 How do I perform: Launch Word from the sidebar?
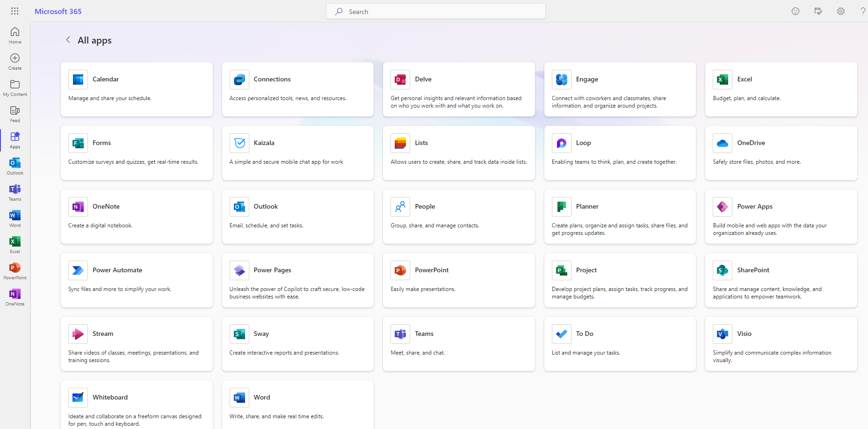(x=15, y=219)
